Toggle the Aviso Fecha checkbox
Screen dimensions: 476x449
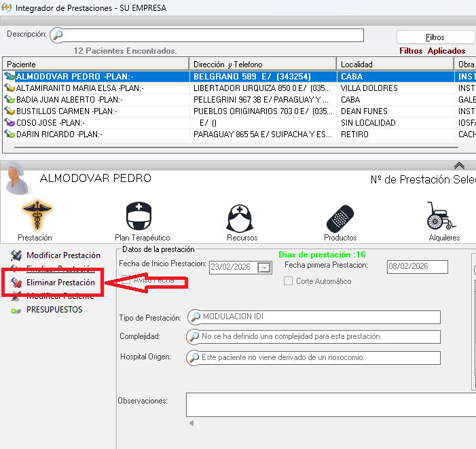pyautogui.click(x=126, y=279)
